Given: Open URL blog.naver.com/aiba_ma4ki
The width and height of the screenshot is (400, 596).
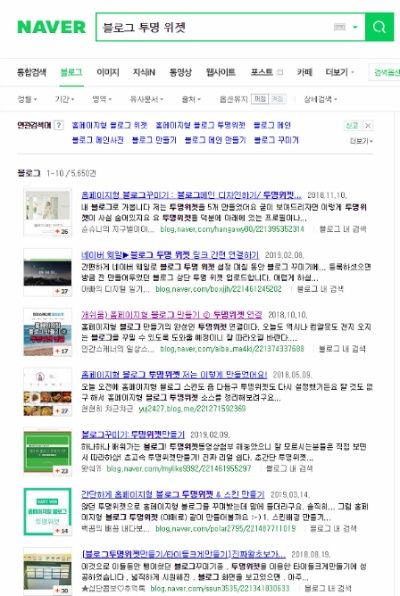Looking at the screenshot, I should [232, 349].
